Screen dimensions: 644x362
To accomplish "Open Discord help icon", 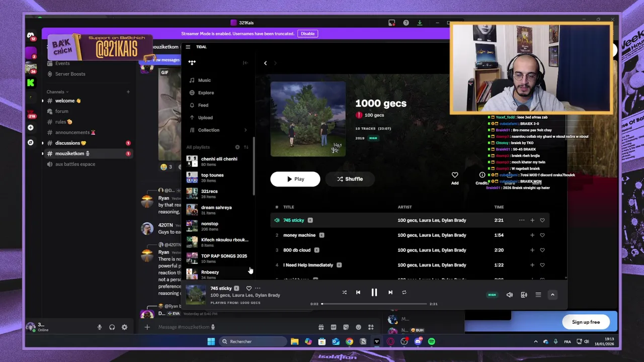I will (406, 23).
